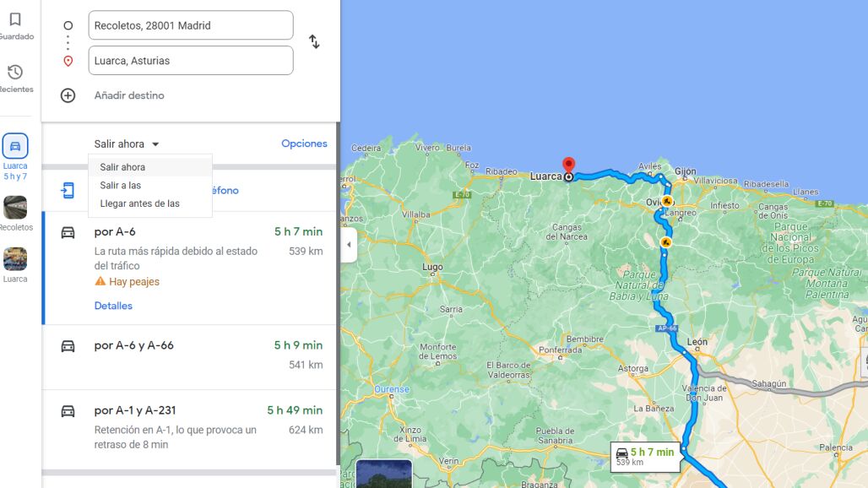Screen dimensions: 868x488
Task: Click the roadwork warning icon near Oviedo
Action: coord(666,202)
